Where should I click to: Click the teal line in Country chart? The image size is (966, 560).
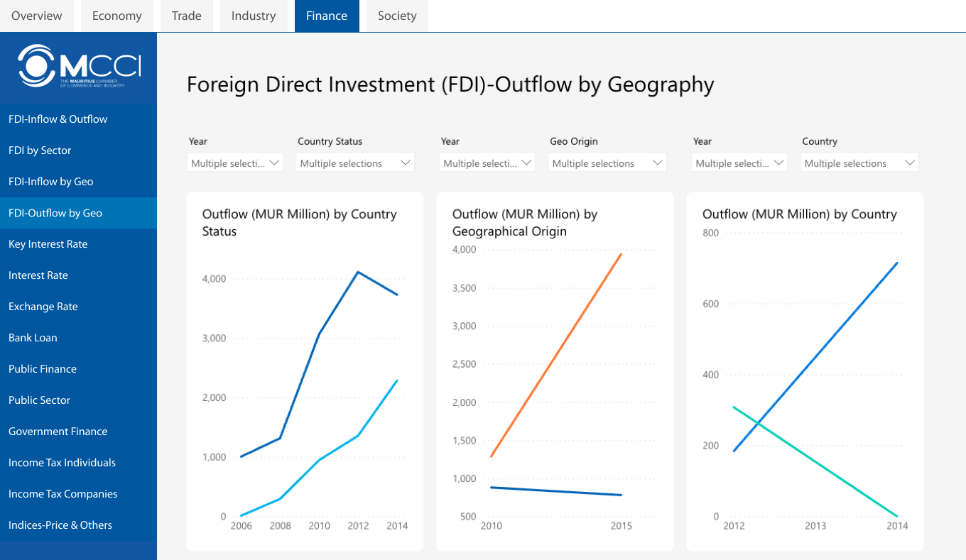[817, 462]
